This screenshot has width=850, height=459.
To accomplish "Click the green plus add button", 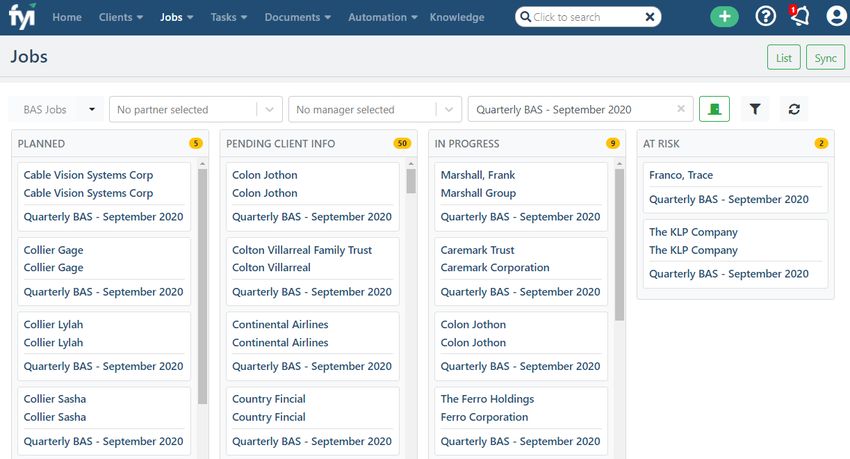I will coord(724,17).
